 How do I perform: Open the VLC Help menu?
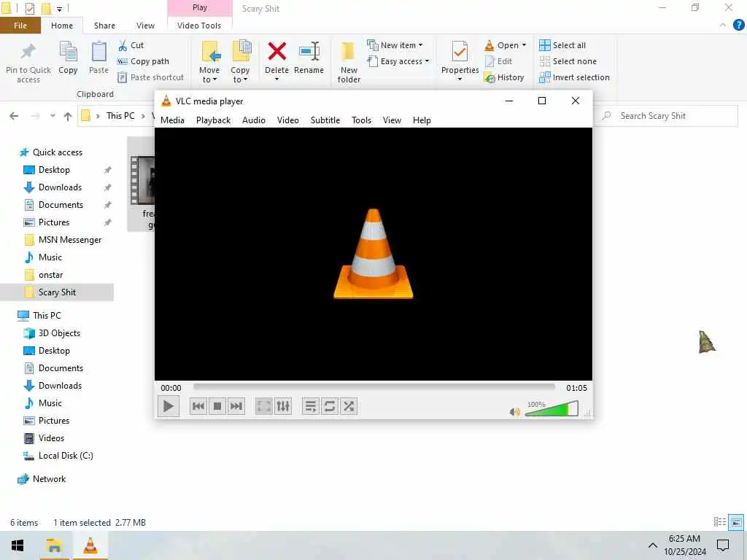point(422,120)
